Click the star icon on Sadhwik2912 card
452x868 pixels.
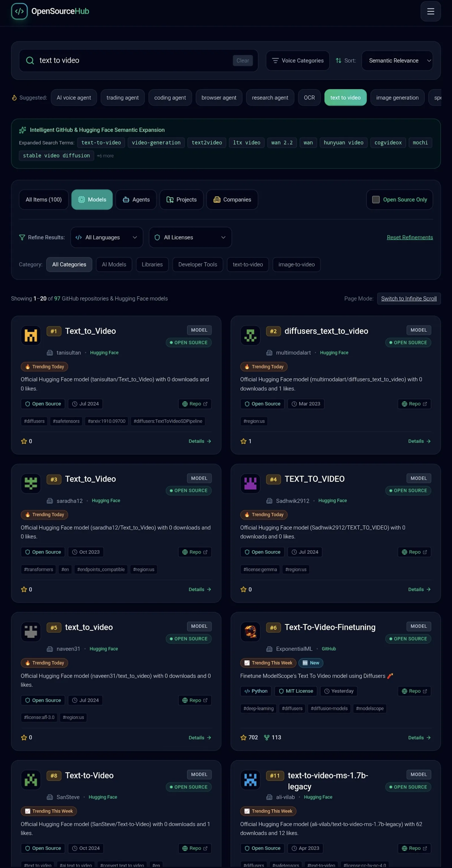pyautogui.click(x=244, y=589)
